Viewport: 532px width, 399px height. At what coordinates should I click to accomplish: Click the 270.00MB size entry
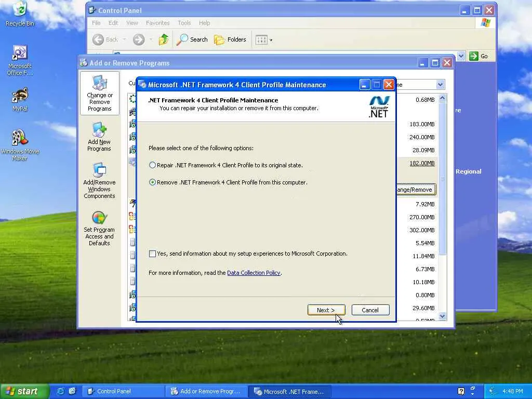click(x=422, y=217)
